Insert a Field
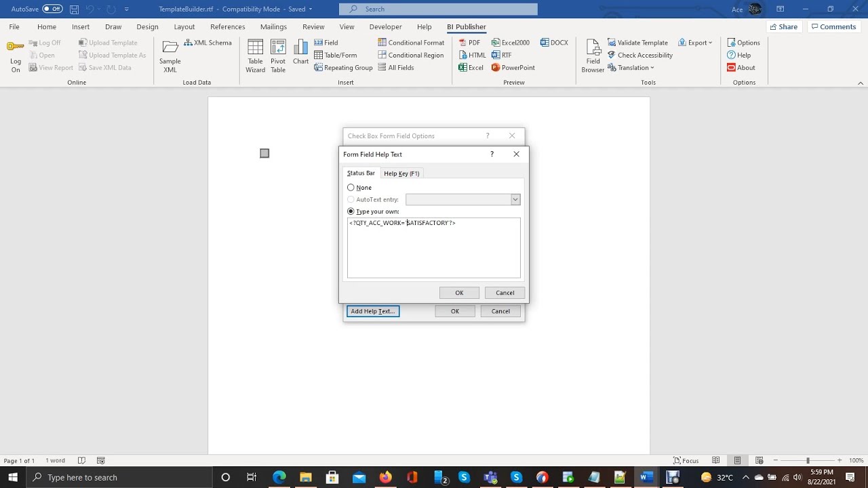This screenshot has width=868, height=488. coord(326,43)
